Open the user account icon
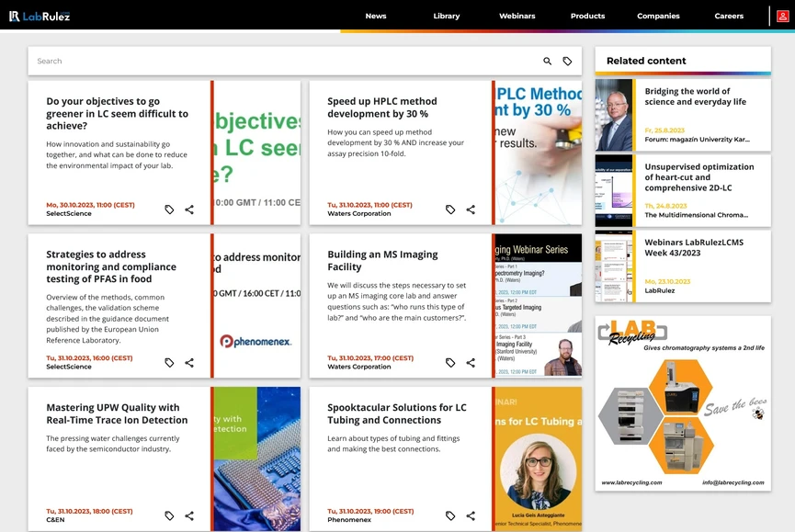795x532 pixels. 782,17
